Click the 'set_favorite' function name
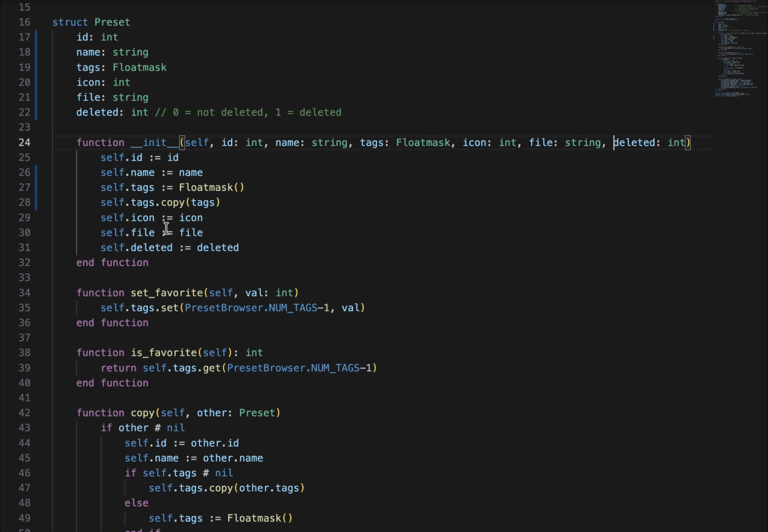The width and height of the screenshot is (768, 532). (167, 292)
